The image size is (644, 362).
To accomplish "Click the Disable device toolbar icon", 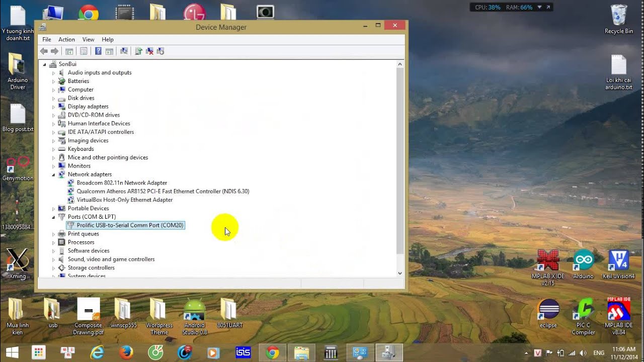I will point(160,51).
